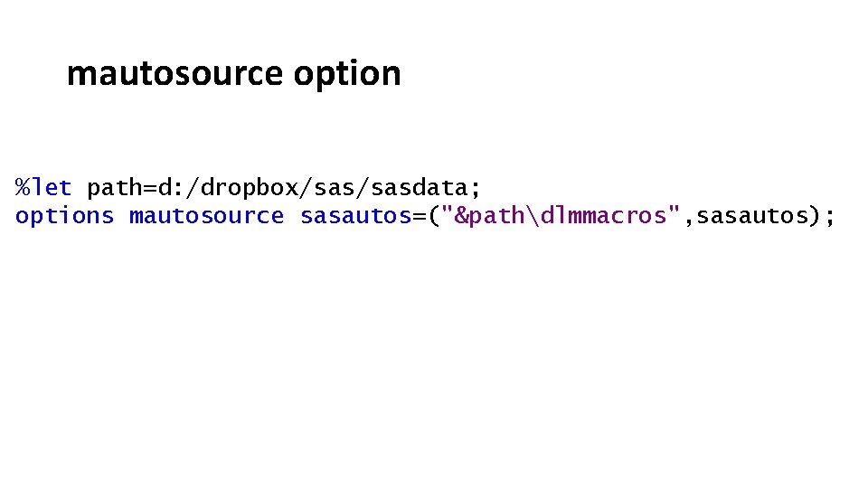Viewport: 868px width, 488px height.
Task: Click the "path" variable name after %let
Action: (115, 188)
